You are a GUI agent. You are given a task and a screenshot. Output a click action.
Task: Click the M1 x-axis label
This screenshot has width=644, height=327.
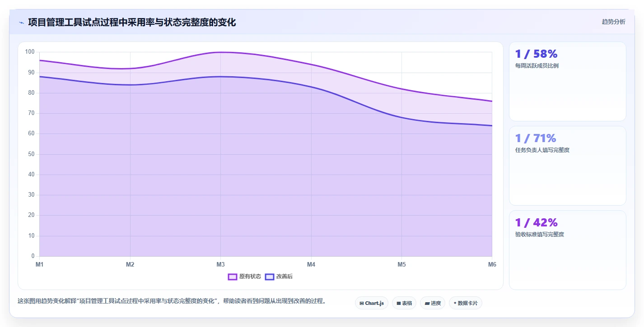click(40, 264)
